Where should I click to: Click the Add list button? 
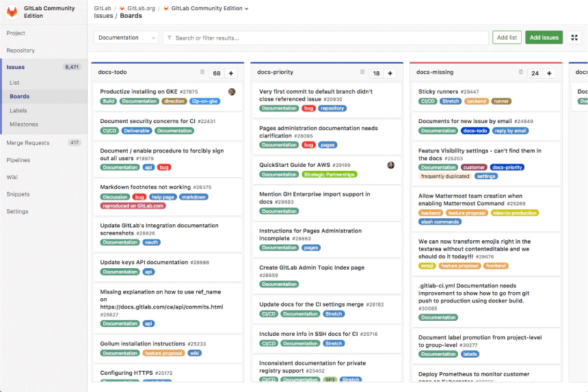click(x=507, y=38)
